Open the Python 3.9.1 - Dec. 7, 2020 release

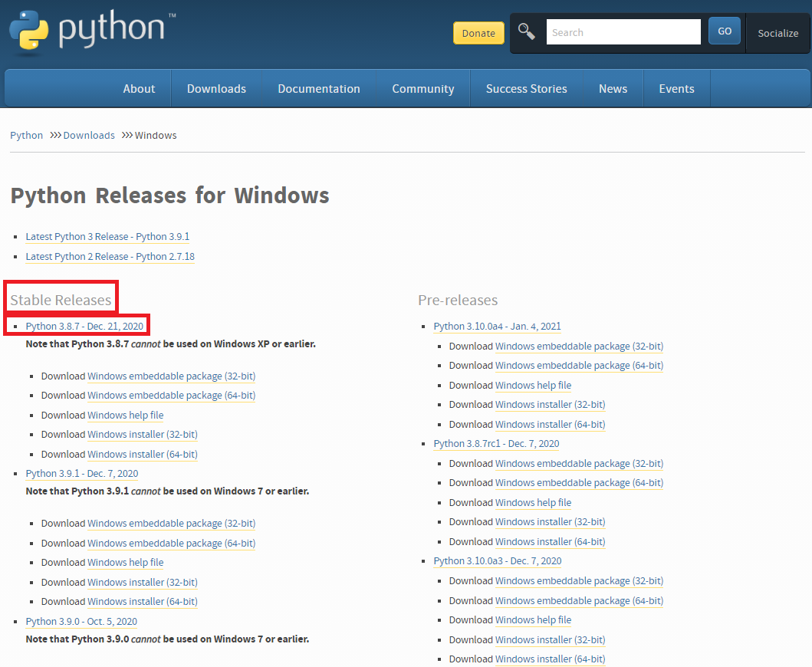pyautogui.click(x=82, y=473)
